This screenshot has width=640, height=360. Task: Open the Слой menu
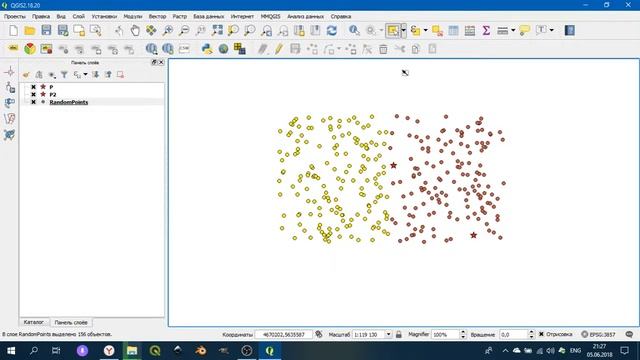[79, 16]
